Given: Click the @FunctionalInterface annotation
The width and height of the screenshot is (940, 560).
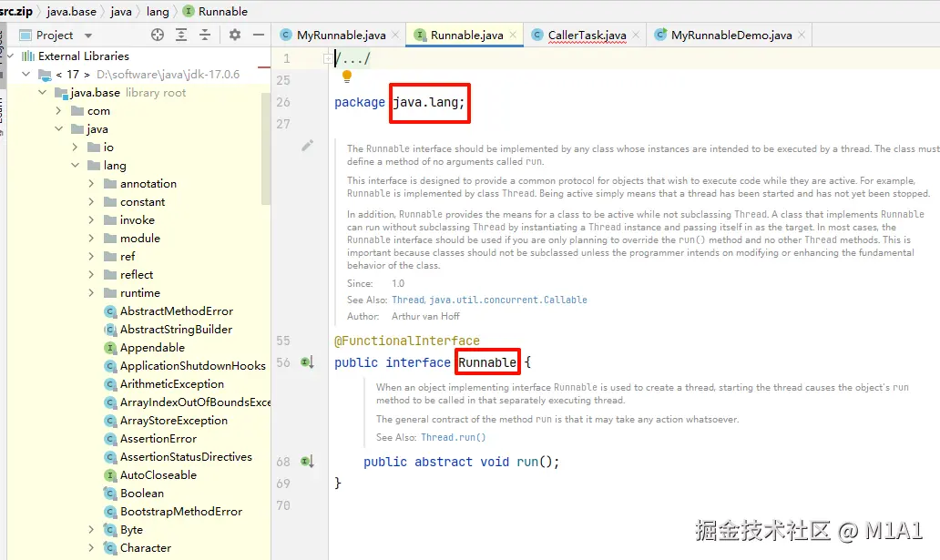Looking at the screenshot, I should pos(407,341).
